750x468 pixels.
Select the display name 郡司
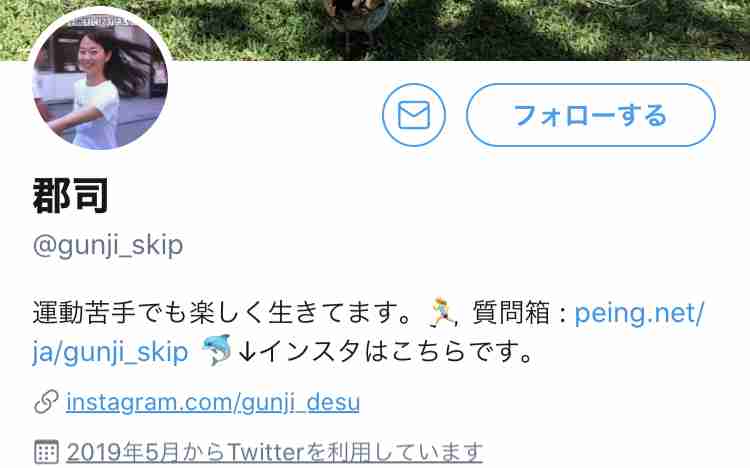tap(71, 195)
